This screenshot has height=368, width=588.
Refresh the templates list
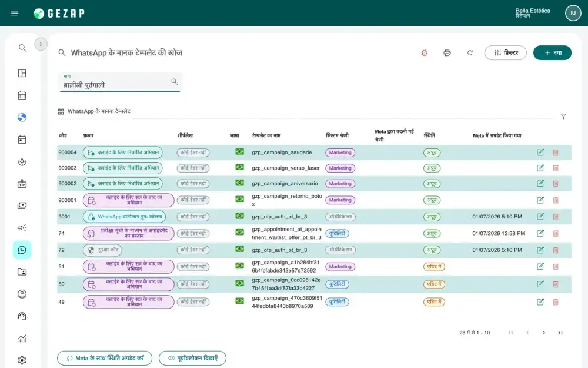470,53
